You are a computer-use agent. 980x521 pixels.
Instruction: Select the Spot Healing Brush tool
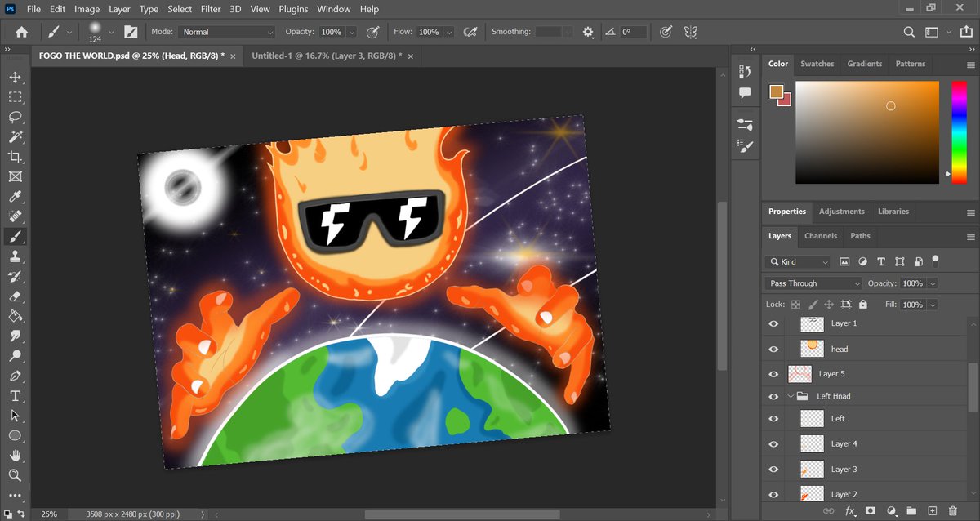15,216
